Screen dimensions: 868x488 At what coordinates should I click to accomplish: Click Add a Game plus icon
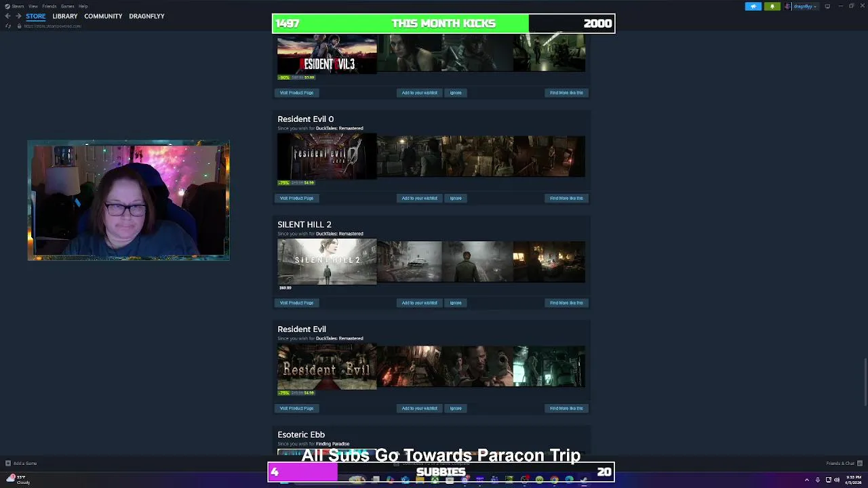click(8, 463)
